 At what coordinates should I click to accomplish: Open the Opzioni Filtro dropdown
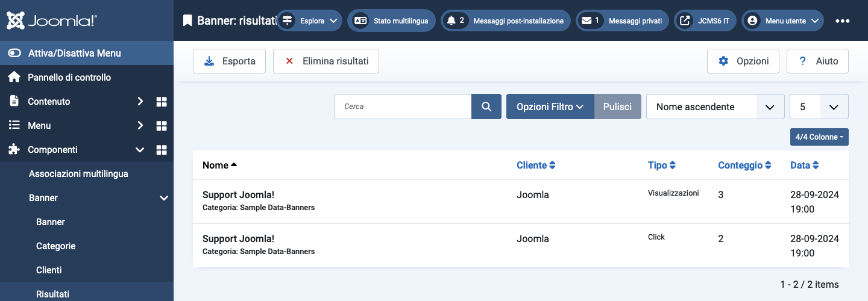click(550, 107)
